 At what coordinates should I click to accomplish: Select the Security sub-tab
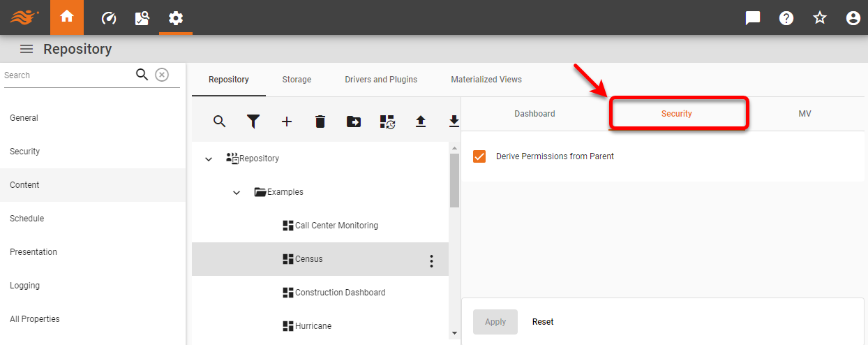click(x=677, y=114)
